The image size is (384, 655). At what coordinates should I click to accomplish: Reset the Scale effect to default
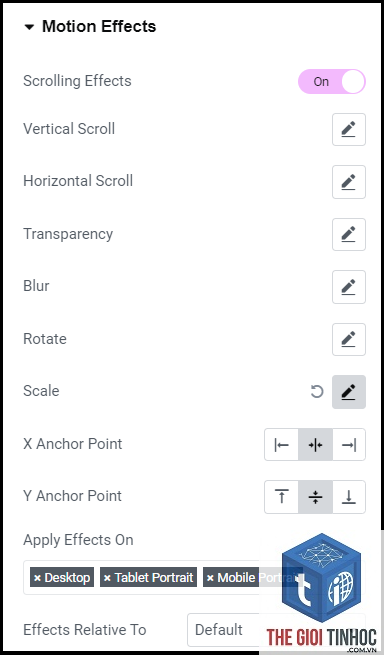317,392
